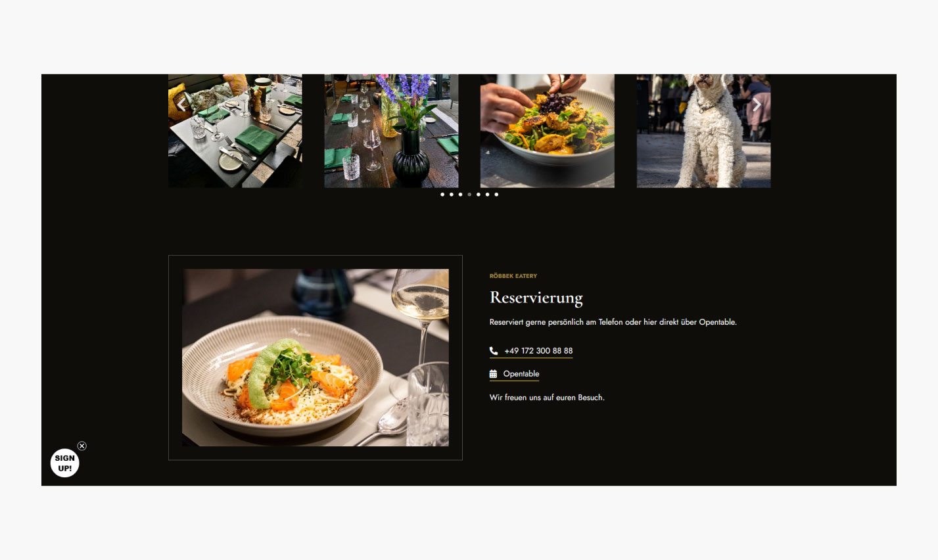Select the fifth carousel pagination dot
The image size is (938, 560).
(479, 195)
